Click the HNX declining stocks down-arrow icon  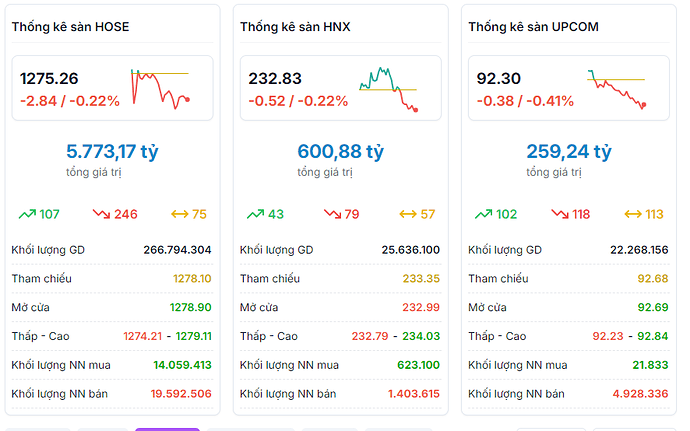332,214
